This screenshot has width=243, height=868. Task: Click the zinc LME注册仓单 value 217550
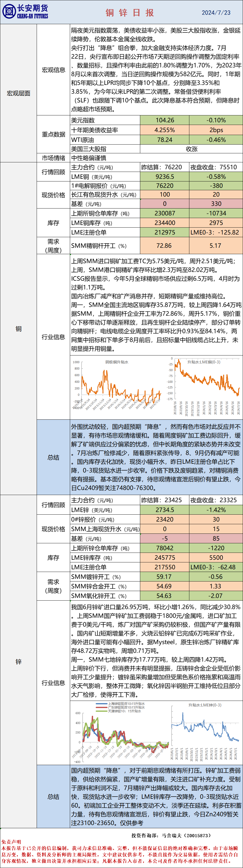coord(165,567)
